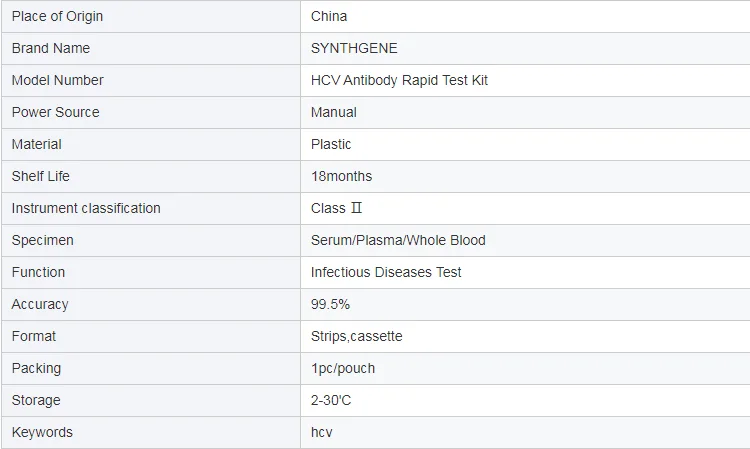750x449 pixels.
Task: Select the 18months value
Action: click(341, 176)
